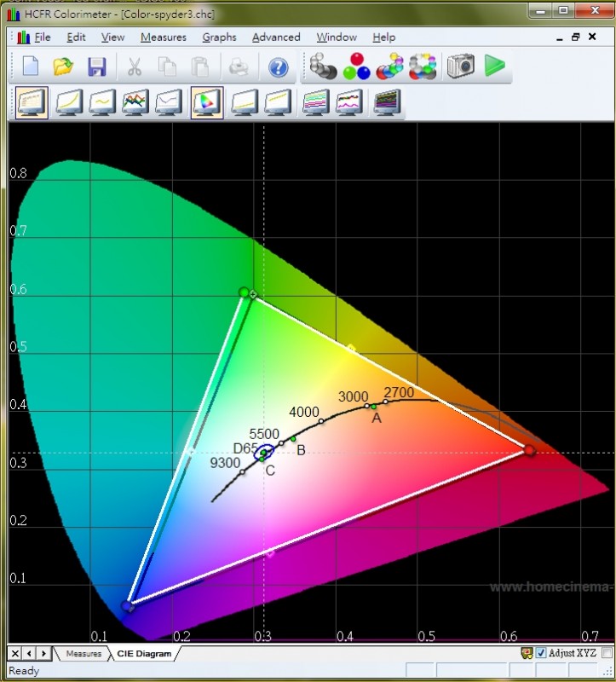Restore the inner document window
Screen dimensions: 616x682
coord(576,37)
